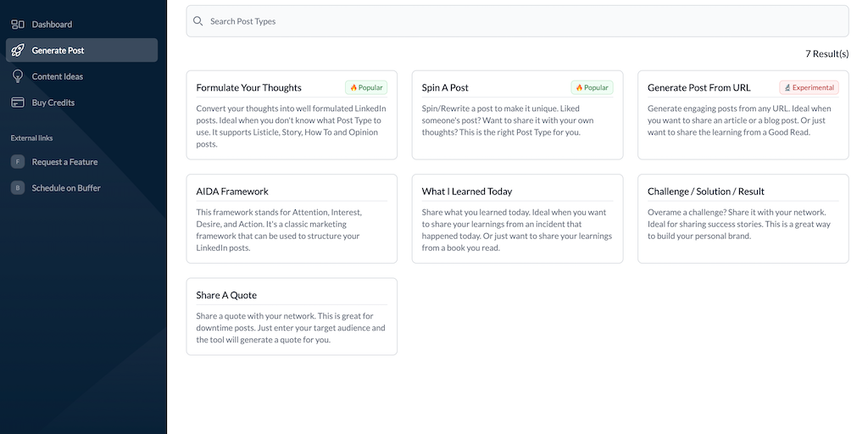This screenshot has height=434, width=868.
Task: Go to Content Ideas in sidebar
Action: (58, 76)
